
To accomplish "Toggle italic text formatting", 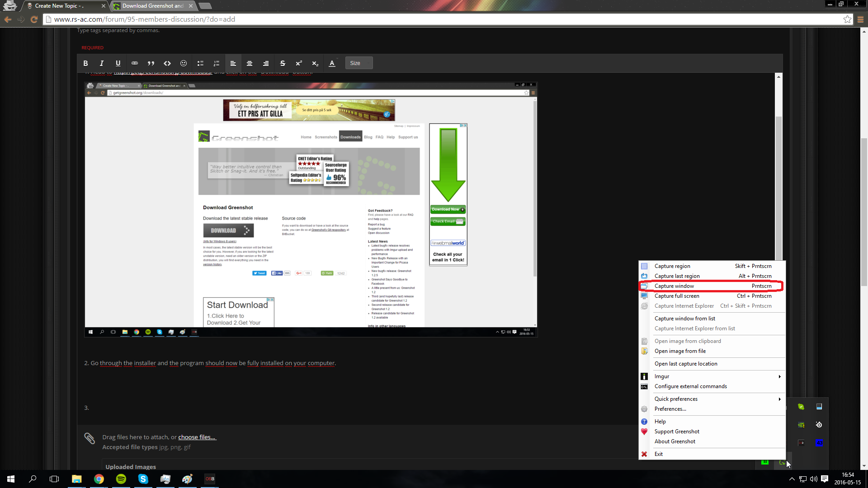I will click(x=102, y=63).
